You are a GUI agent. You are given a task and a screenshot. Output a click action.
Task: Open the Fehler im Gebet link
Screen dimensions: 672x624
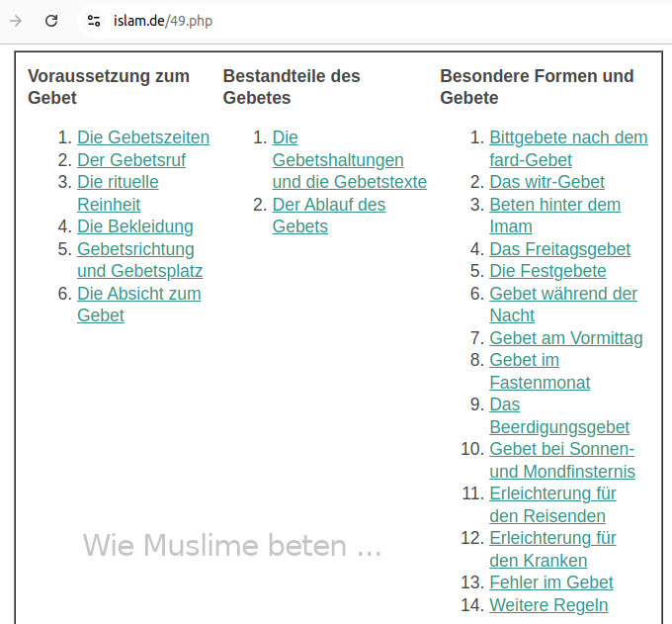point(551,582)
